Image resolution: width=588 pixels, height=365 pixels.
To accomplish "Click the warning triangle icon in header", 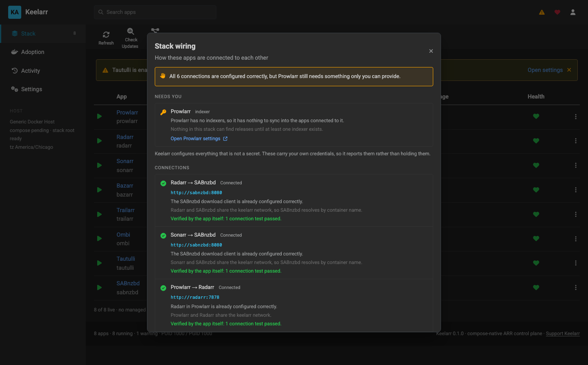I will pos(542,12).
